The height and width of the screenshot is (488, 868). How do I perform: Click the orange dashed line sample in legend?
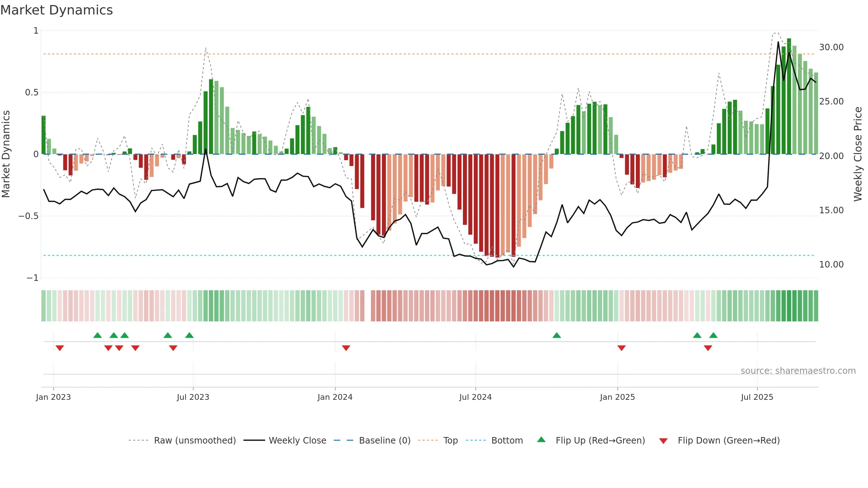(428, 440)
